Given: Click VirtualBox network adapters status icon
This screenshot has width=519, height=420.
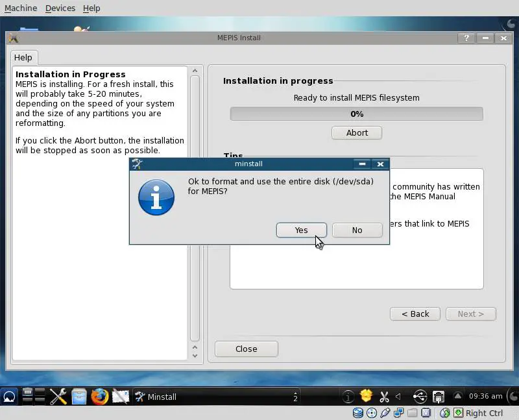Looking at the screenshot, I should (x=398, y=413).
